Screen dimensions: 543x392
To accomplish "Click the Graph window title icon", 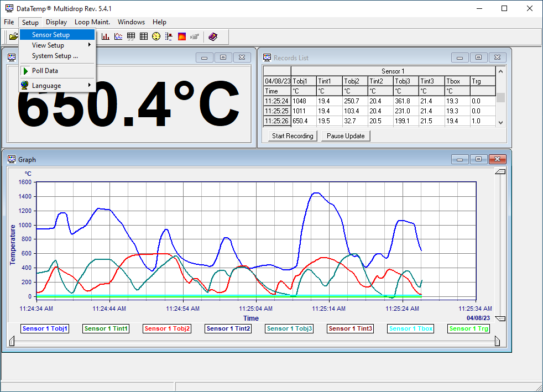I will (12, 159).
